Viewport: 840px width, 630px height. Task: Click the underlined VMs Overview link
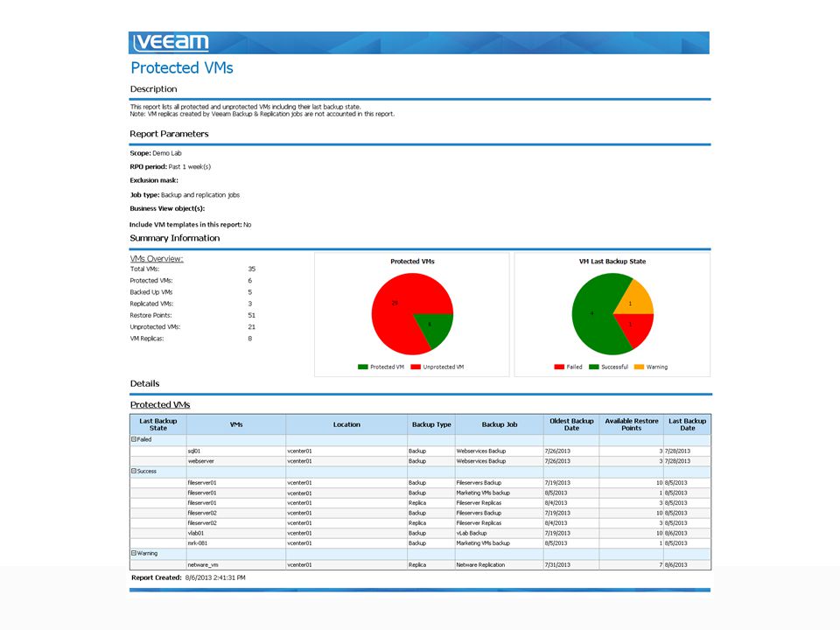157,258
